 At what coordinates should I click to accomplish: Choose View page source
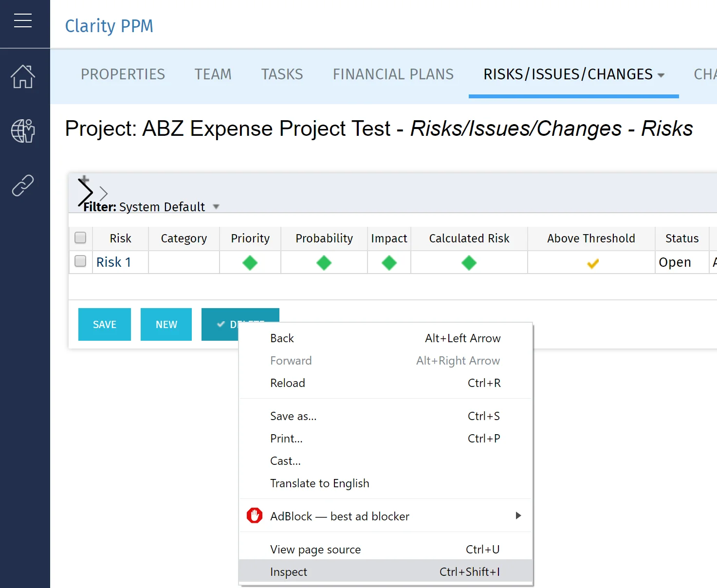[x=386, y=550]
